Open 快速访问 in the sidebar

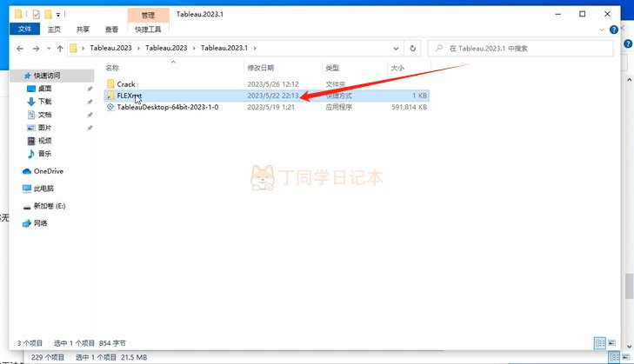(46, 76)
